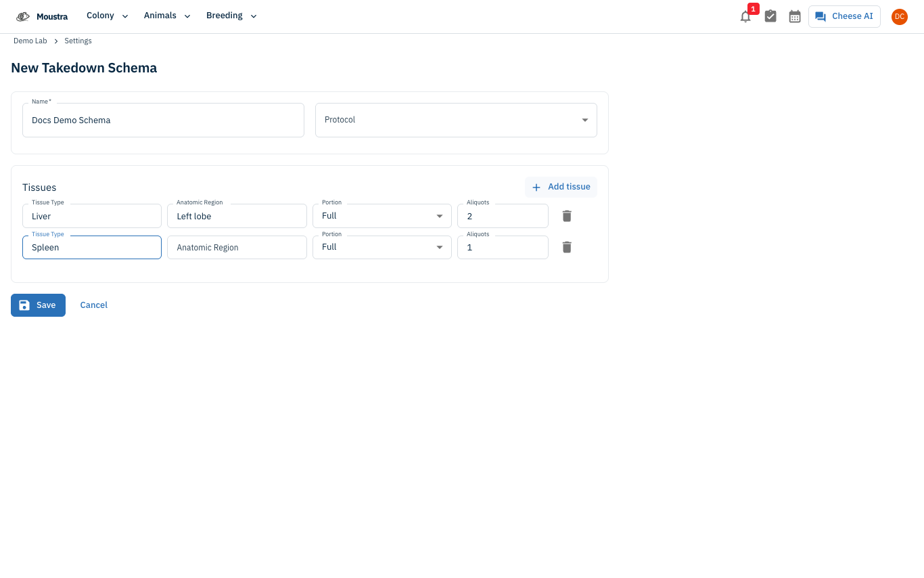Click Add tissue button
Image resolution: width=924 pixels, height=578 pixels.
click(561, 187)
